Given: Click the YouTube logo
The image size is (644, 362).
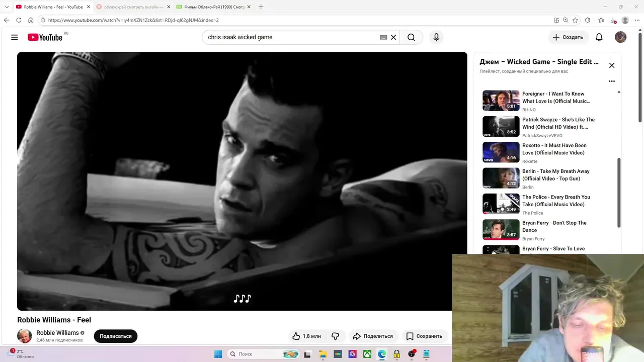Looking at the screenshot, I should click(x=46, y=37).
